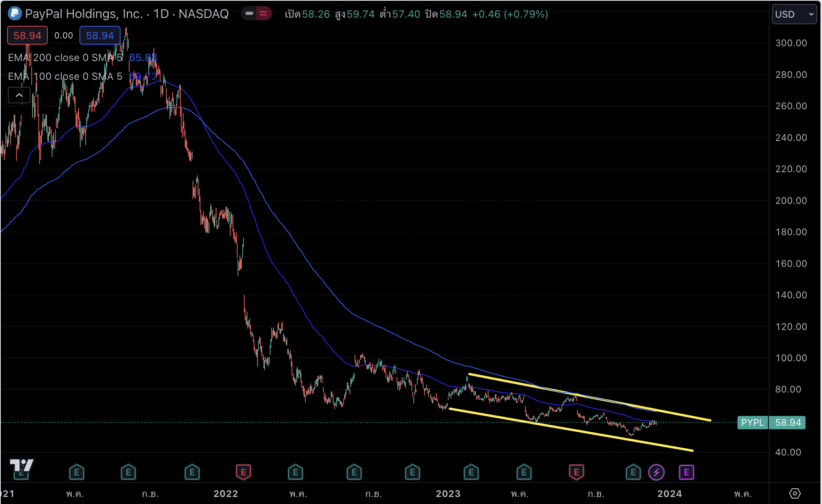This screenshot has height=504, width=822.
Task: Click the green E earnings marker above พ.ค. 2023
Action: click(524, 472)
